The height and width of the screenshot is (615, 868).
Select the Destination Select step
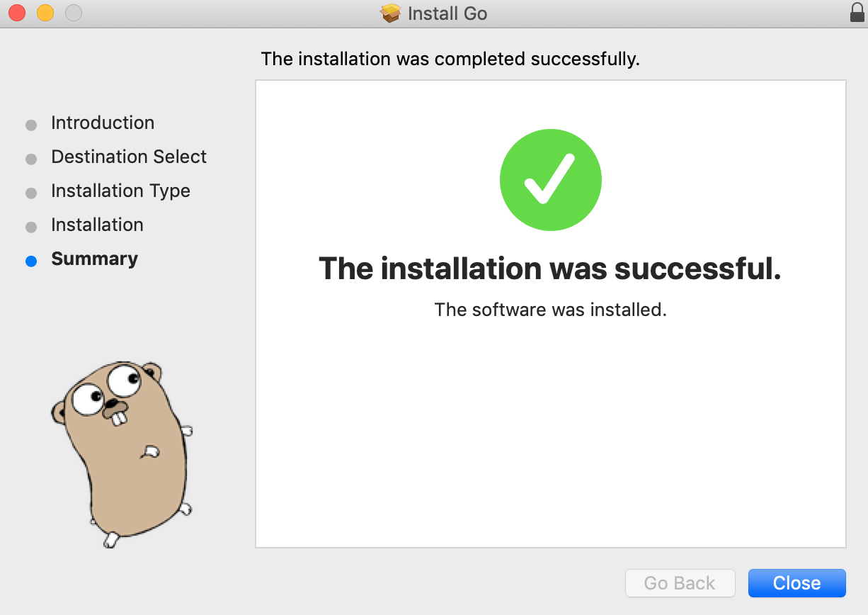(129, 157)
